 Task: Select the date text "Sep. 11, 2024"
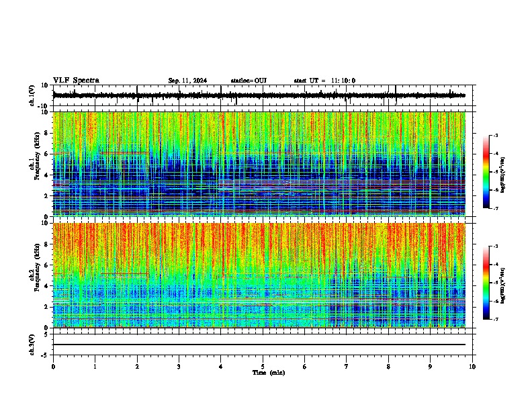pos(187,81)
